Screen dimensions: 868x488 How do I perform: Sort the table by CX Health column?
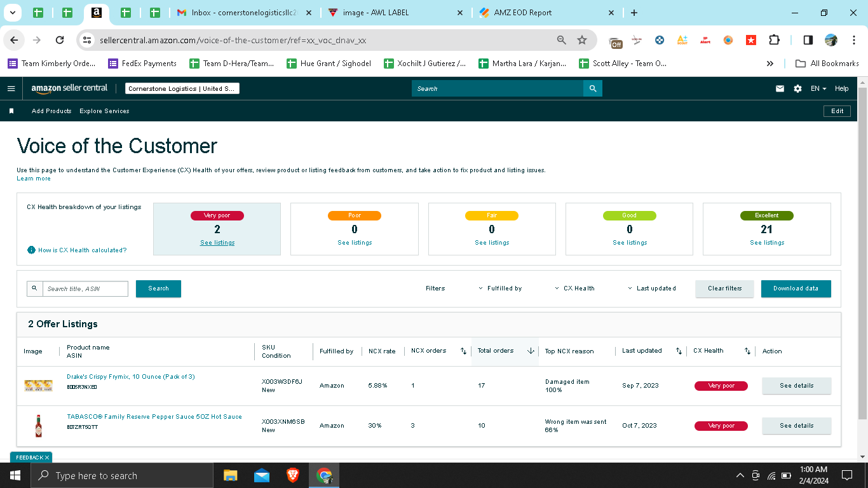click(x=747, y=351)
